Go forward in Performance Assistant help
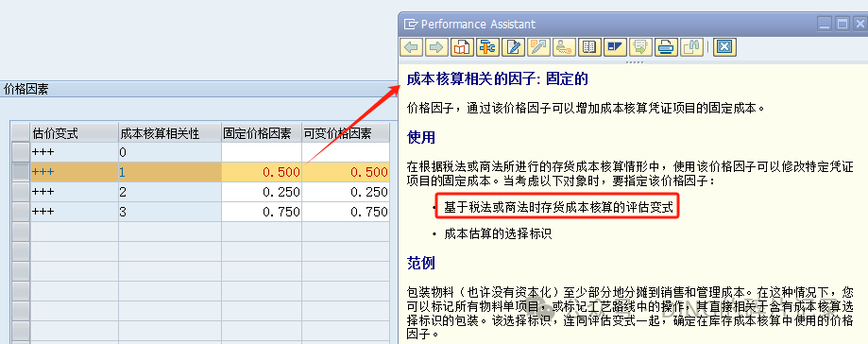Viewport: 868px width, 344px height. [436, 47]
